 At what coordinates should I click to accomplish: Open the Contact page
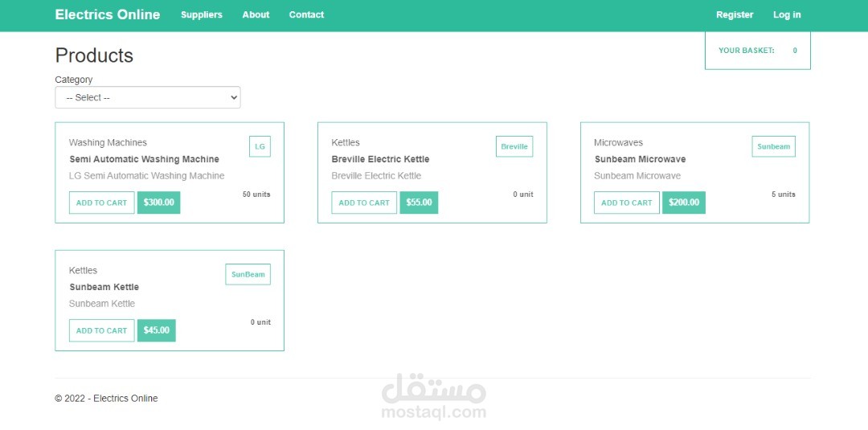click(307, 15)
